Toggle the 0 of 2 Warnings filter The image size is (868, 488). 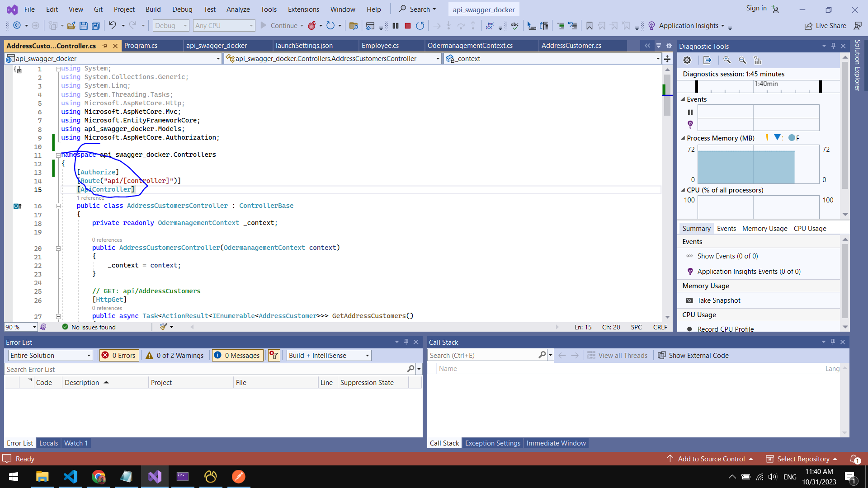tap(175, 356)
